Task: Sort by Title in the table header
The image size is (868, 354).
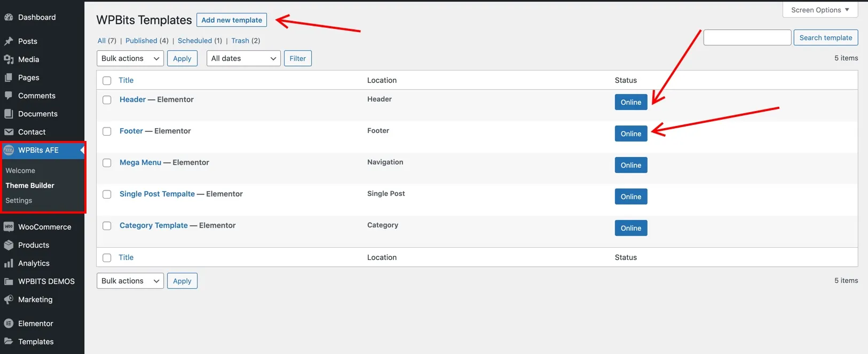Action: pyautogui.click(x=126, y=80)
